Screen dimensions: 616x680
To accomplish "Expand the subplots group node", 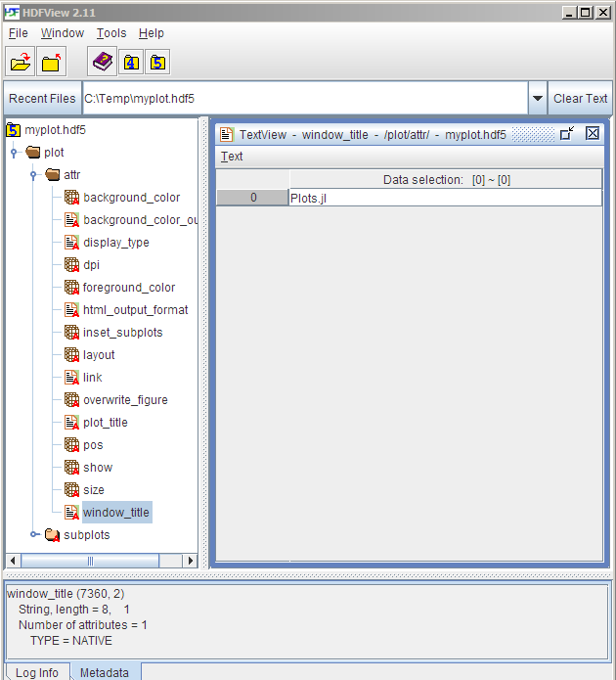I will point(34,535).
